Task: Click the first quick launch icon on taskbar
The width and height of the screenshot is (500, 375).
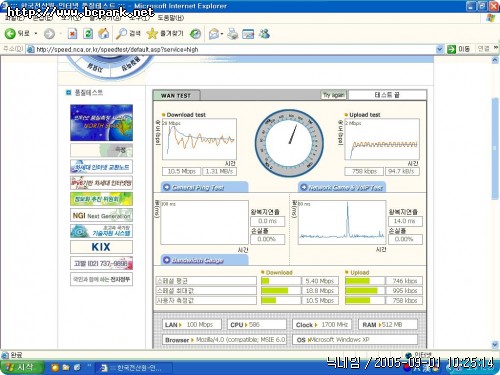Action: click(x=55, y=368)
